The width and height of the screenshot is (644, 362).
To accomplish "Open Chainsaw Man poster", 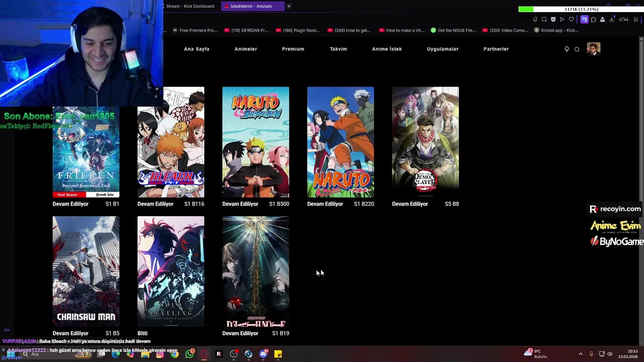I will 86,271.
